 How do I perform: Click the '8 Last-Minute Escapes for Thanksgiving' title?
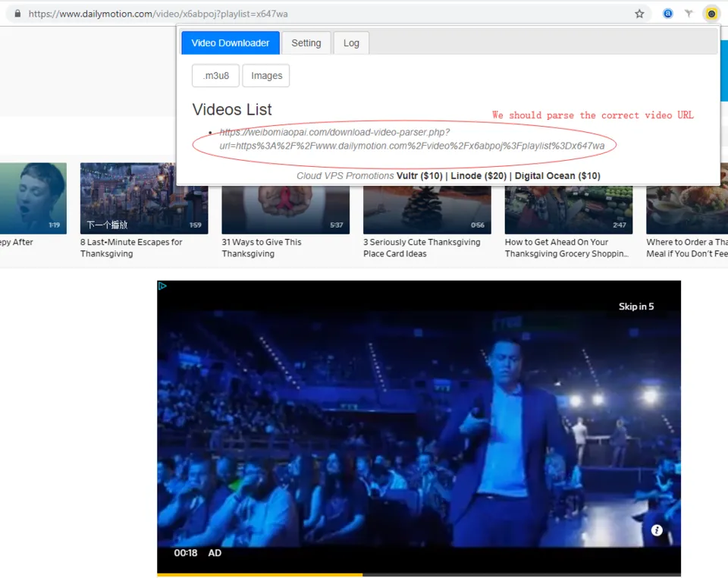tap(131, 248)
